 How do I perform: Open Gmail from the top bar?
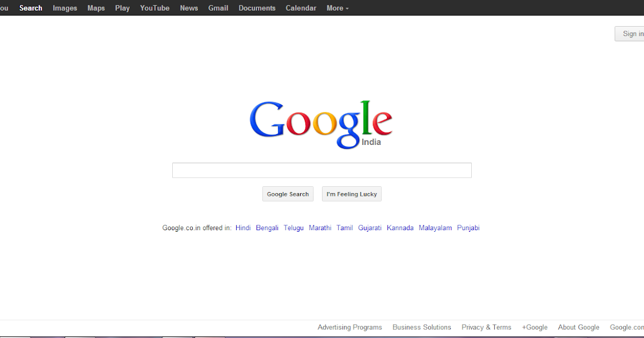[x=218, y=8]
